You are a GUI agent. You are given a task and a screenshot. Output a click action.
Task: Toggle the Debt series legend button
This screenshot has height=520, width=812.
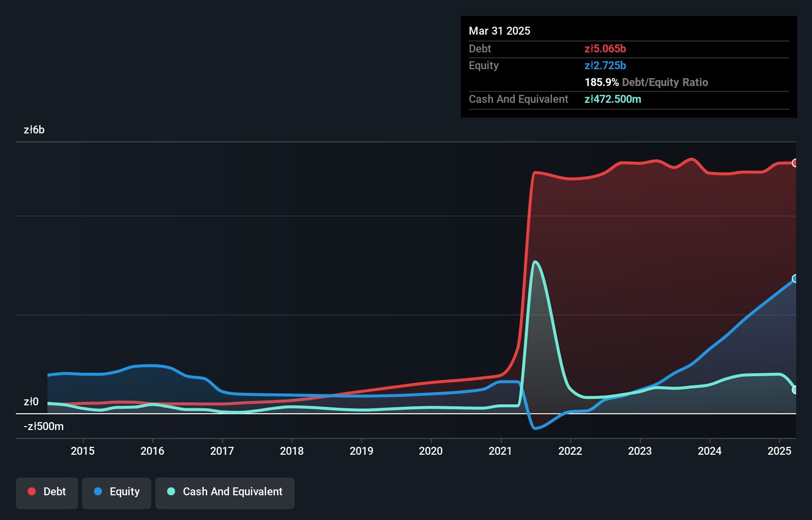tap(46, 493)
